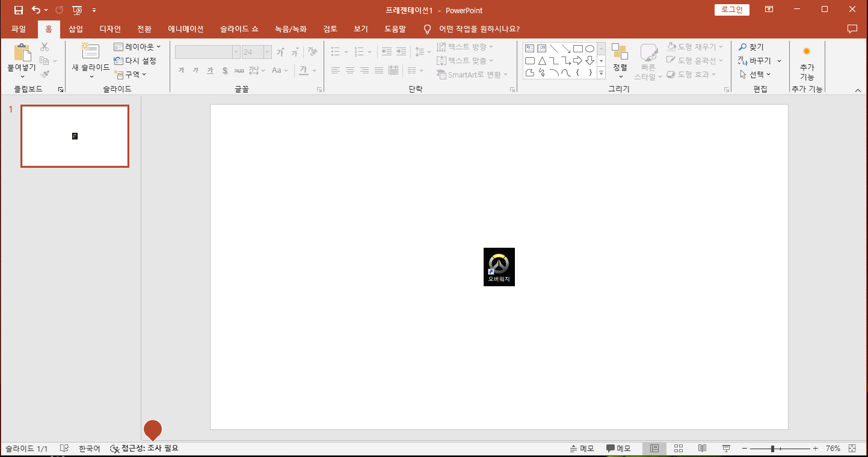Screen dimensions: 868x457
Task: Select the rounded rectangle shape in gallery
Action: 530,61
